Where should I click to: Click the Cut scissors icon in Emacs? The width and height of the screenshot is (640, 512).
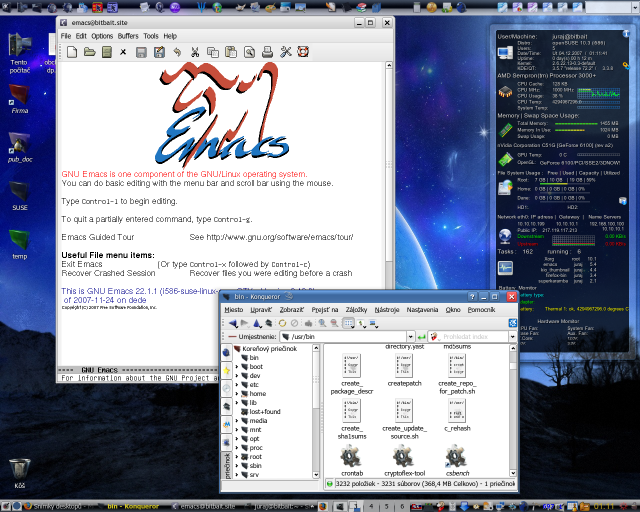click(195, 52)
